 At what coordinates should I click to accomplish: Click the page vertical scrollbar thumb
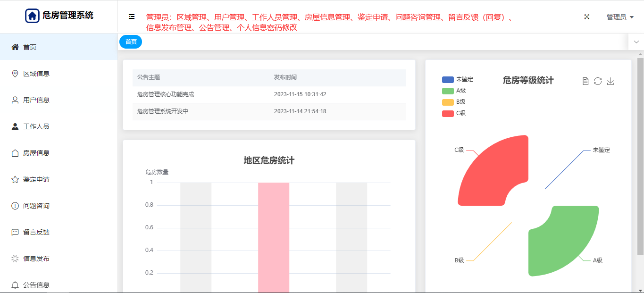(640, 157)
